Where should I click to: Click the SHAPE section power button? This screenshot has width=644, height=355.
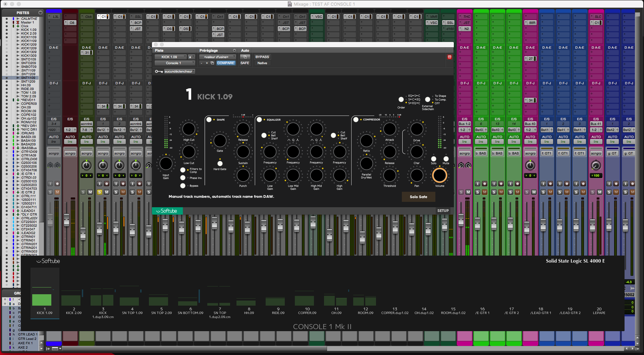209,119
